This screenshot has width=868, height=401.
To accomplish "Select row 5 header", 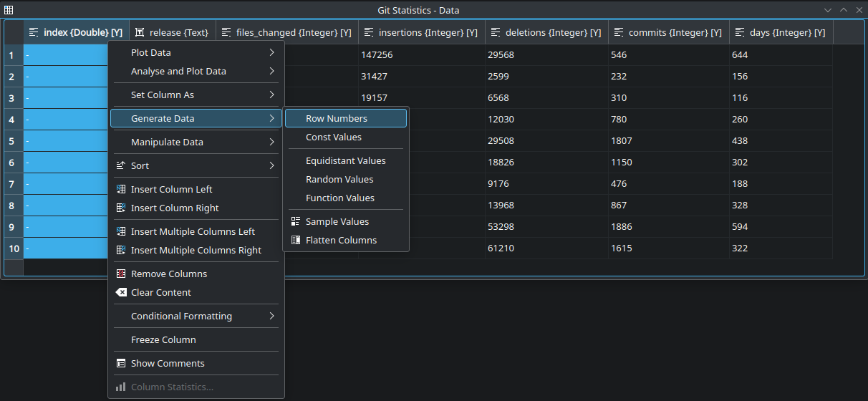I will 11,141.
